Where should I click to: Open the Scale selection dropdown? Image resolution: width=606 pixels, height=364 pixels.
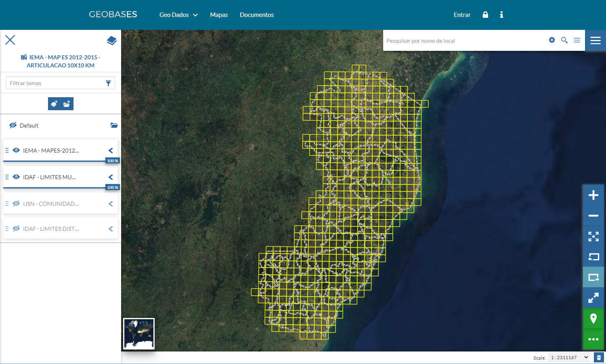coord(569,358)
